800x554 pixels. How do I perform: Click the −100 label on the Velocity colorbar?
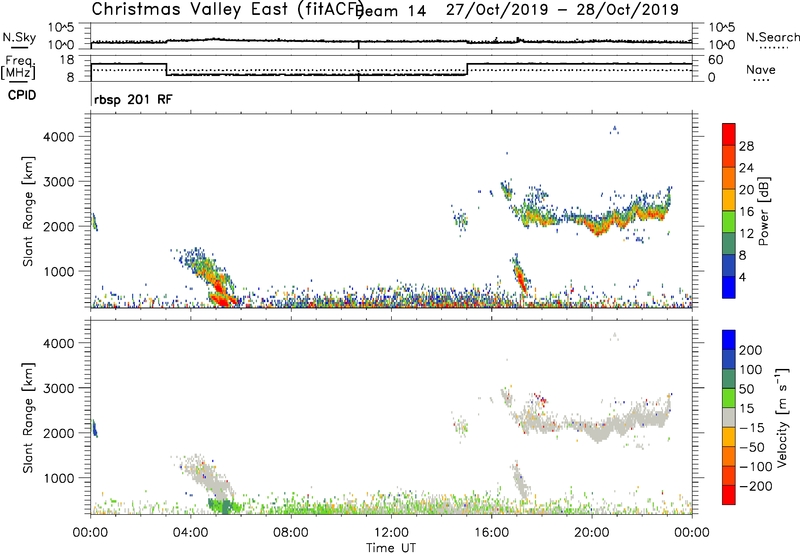(x=756, y=467)
